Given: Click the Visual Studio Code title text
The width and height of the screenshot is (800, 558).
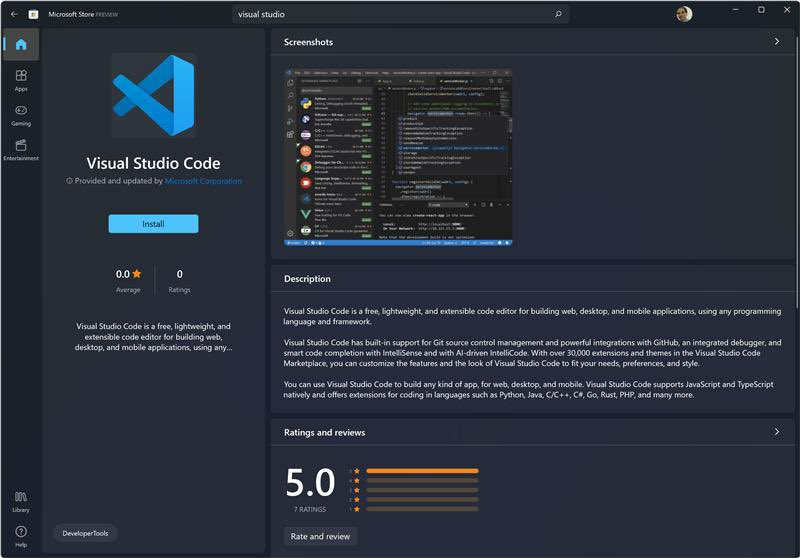Looking at the screenshot, I should pos(154,163).
